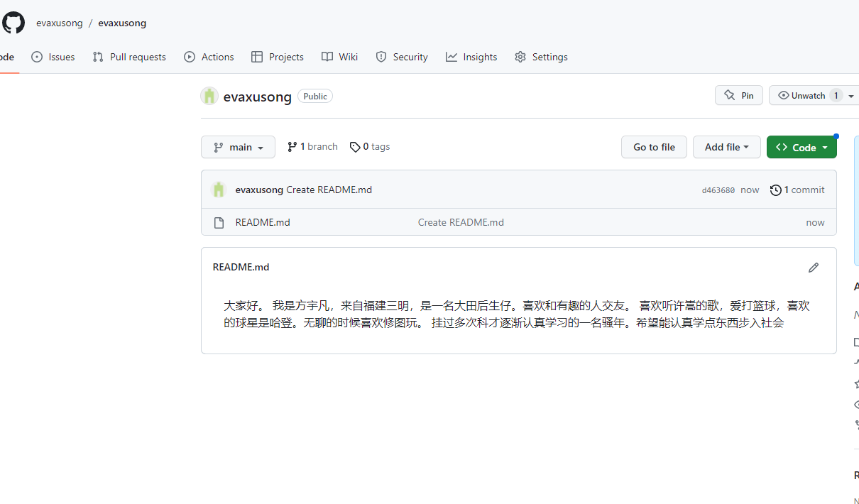Click the 'now' timestamp next to commit hash

point(750,190)
